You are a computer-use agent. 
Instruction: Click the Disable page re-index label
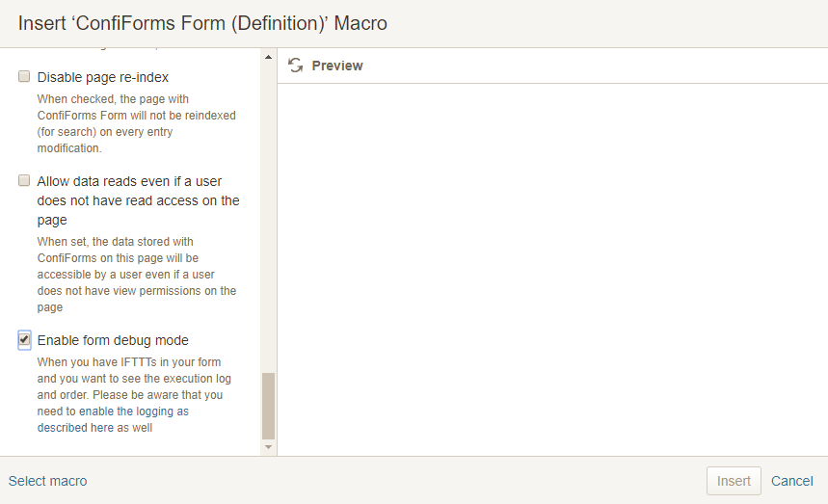pyautogui.click(x=102, y=77)
